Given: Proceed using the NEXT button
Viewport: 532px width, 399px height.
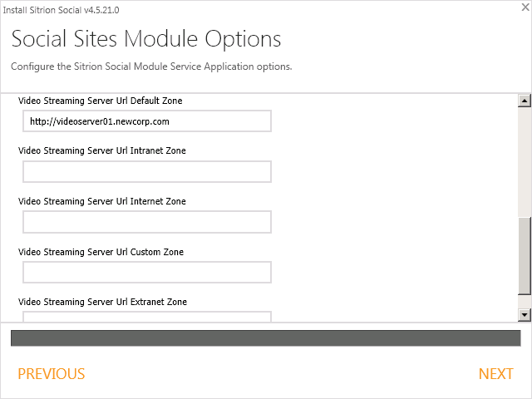Looking at the screenshot, I should pyautogui.click(x=495, y=374).
